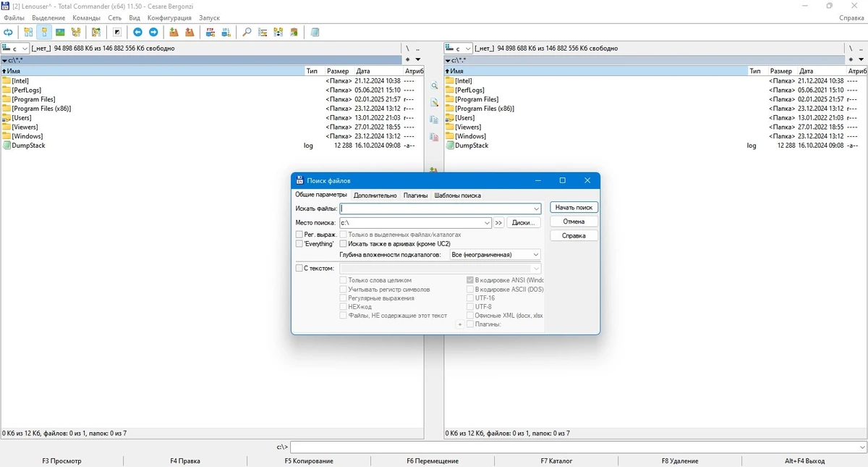Click move icon in middle vertical bar
The image size is (868, 467).
[434, 137]
